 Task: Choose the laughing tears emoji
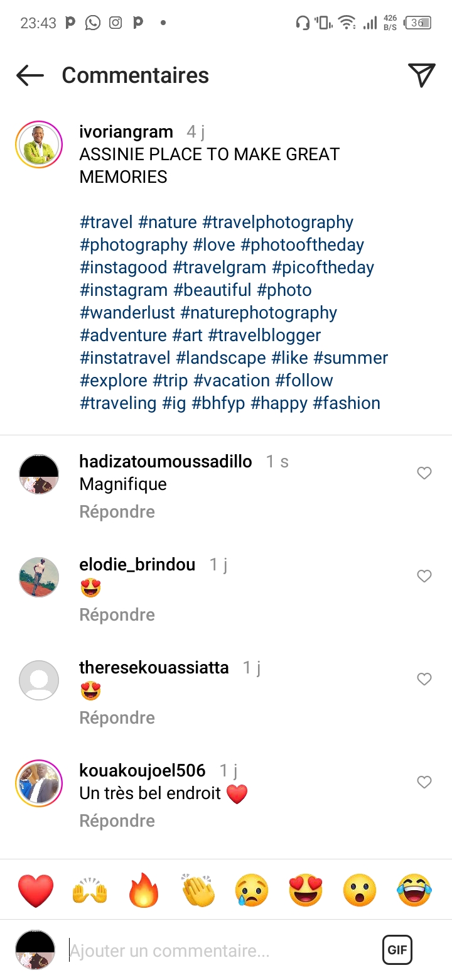[414, 890]
